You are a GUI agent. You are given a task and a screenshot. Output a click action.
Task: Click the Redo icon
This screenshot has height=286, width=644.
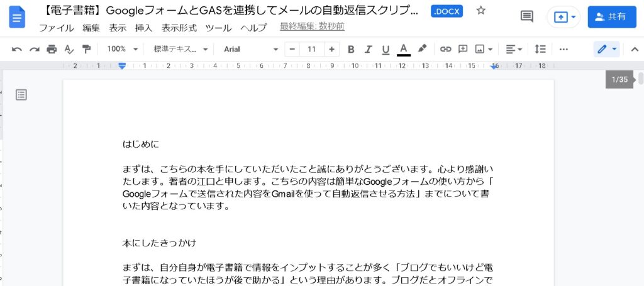click(x=35, y=49)
